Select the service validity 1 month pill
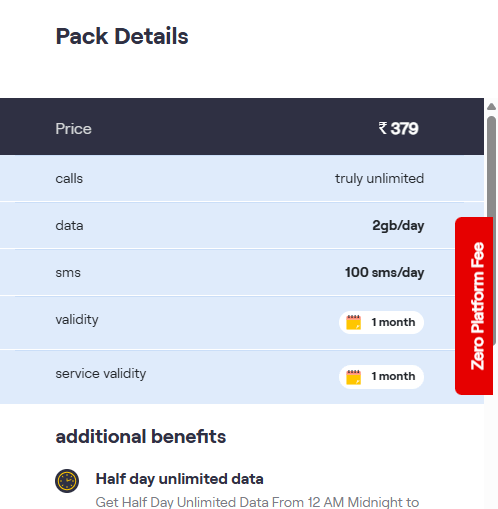Image resolution: width=498 pixels, height=509 pixels. [x=381, y=377]
